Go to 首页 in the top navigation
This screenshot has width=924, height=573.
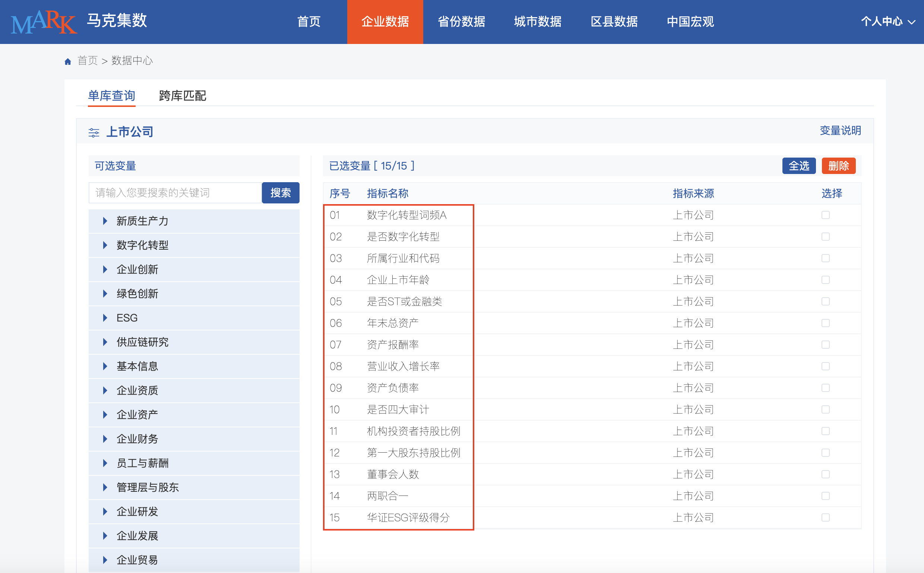309,22
